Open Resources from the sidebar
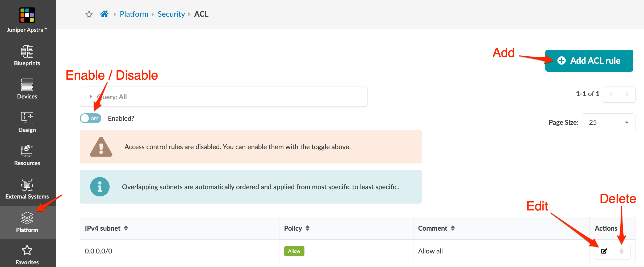Image resolution: width=644 pixels, height=267 pixels. tap(27, 156)
